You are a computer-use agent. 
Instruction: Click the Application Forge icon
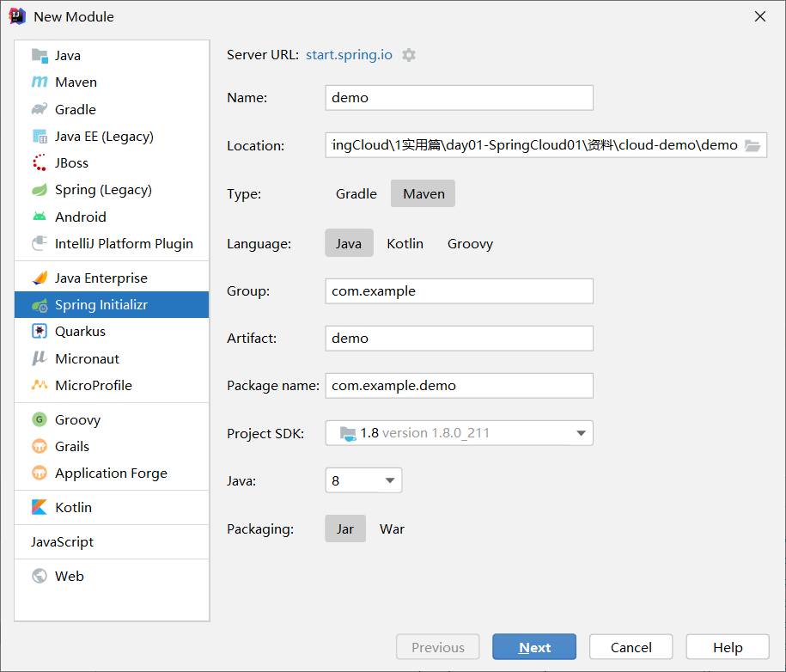40,473
